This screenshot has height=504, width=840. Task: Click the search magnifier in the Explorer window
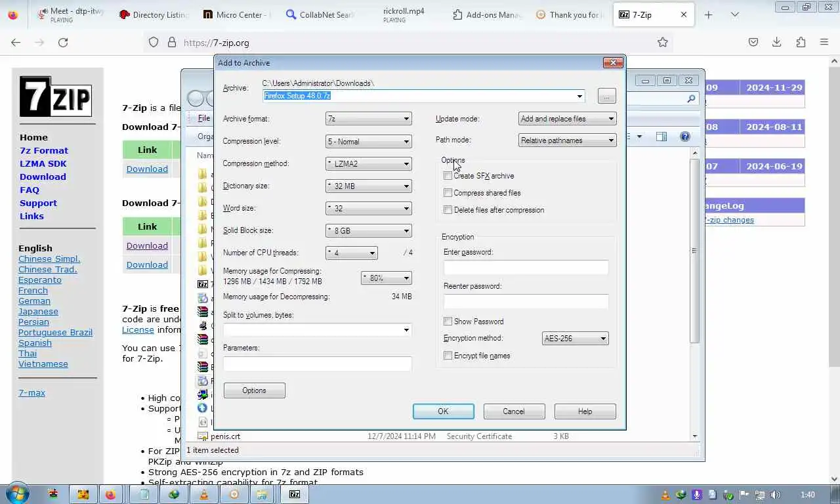691,98
